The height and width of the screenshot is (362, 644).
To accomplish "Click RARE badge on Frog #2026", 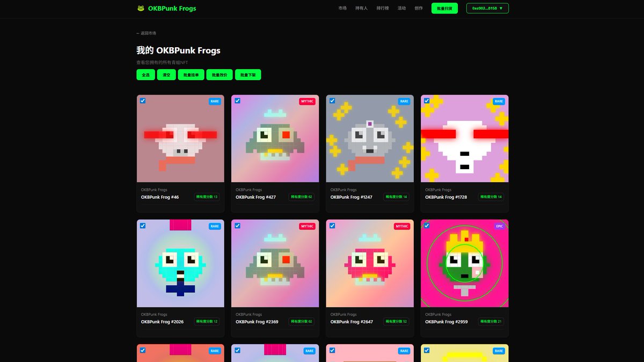I will click(215, 226).
